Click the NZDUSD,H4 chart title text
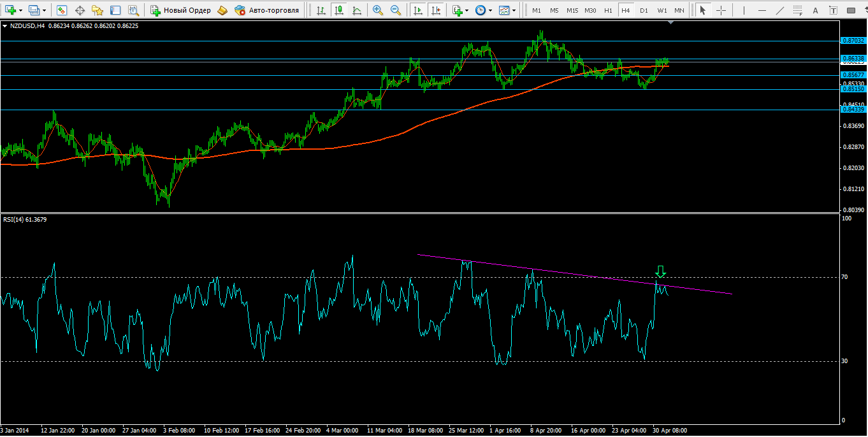 26,25
